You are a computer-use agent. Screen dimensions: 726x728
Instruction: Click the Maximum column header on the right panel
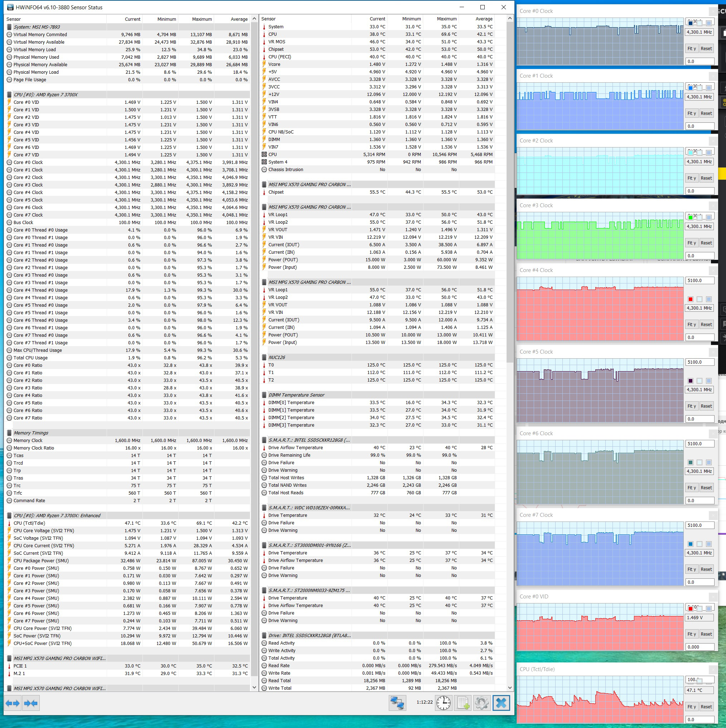pos(446,19)
